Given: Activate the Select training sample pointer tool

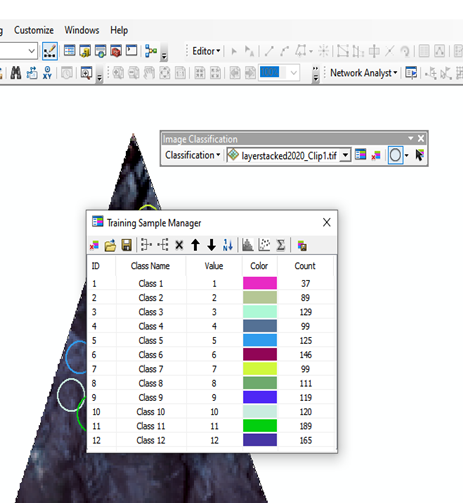Looking at the screenshot, I should (420, 155).
